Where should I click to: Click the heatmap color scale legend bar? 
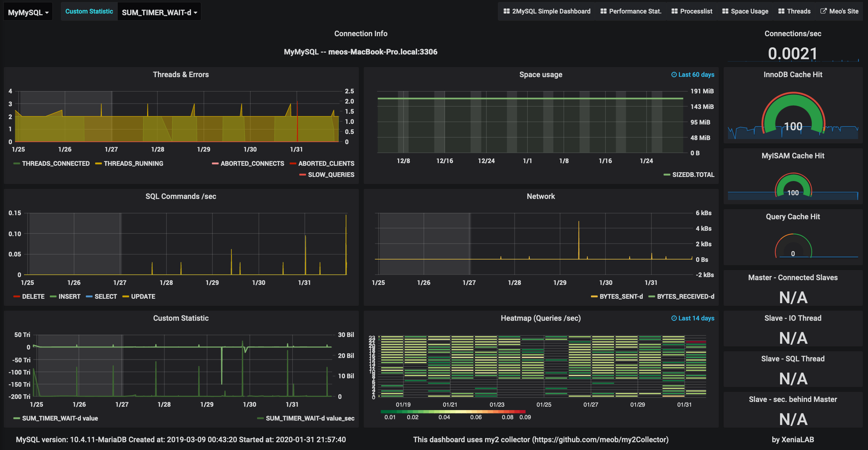(x=453, y=411)
